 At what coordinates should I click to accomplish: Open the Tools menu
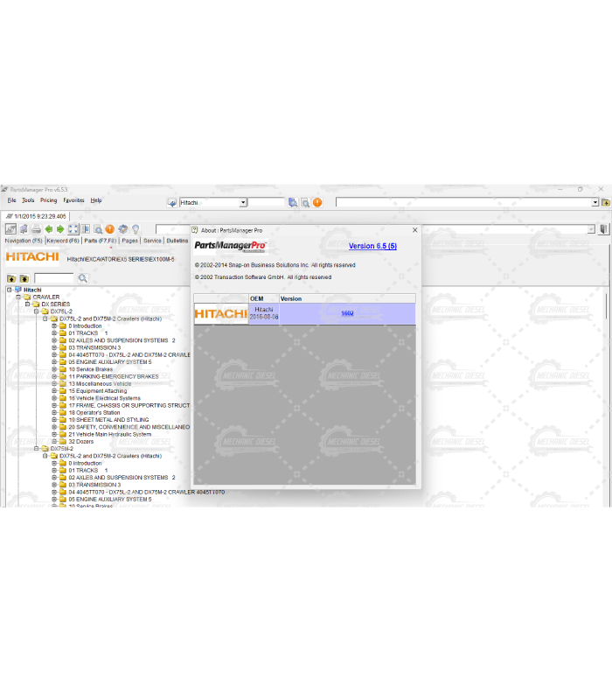click(x=29, y=200)
